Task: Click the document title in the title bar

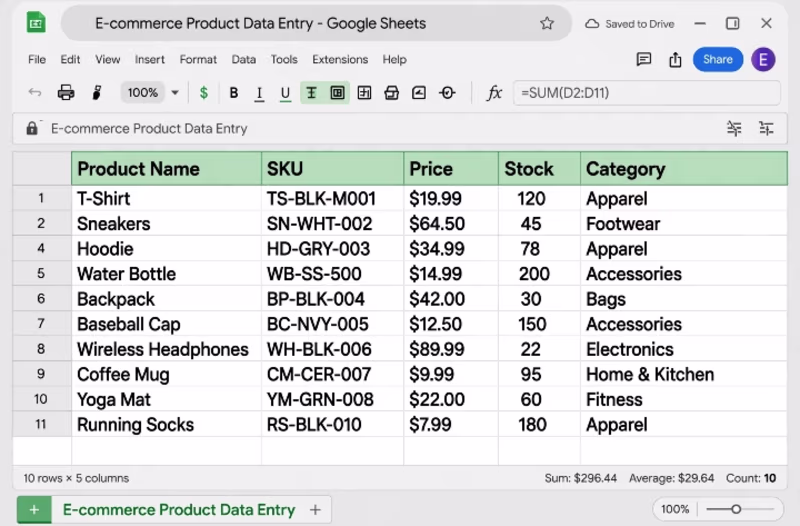Action: (x=260, y=23)
